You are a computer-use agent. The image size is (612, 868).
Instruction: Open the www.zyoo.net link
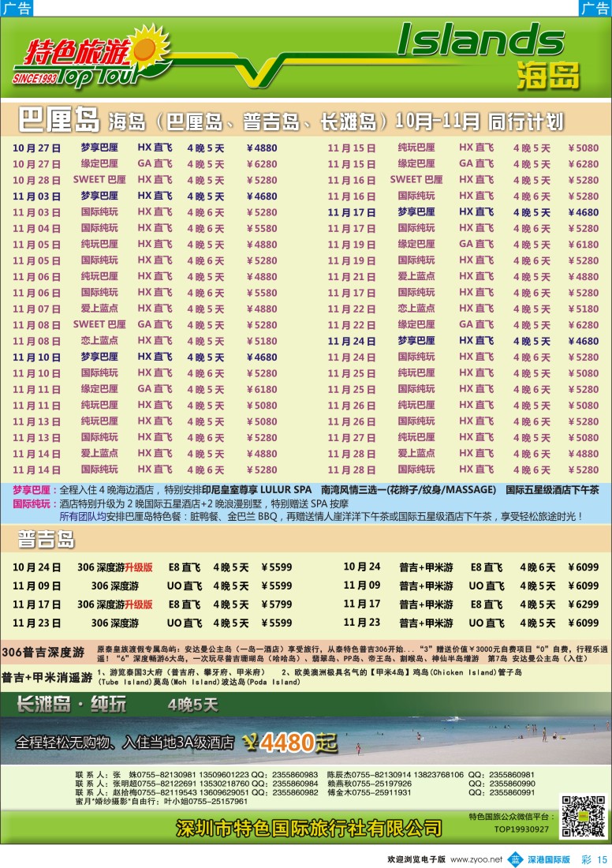pos(476,859)
